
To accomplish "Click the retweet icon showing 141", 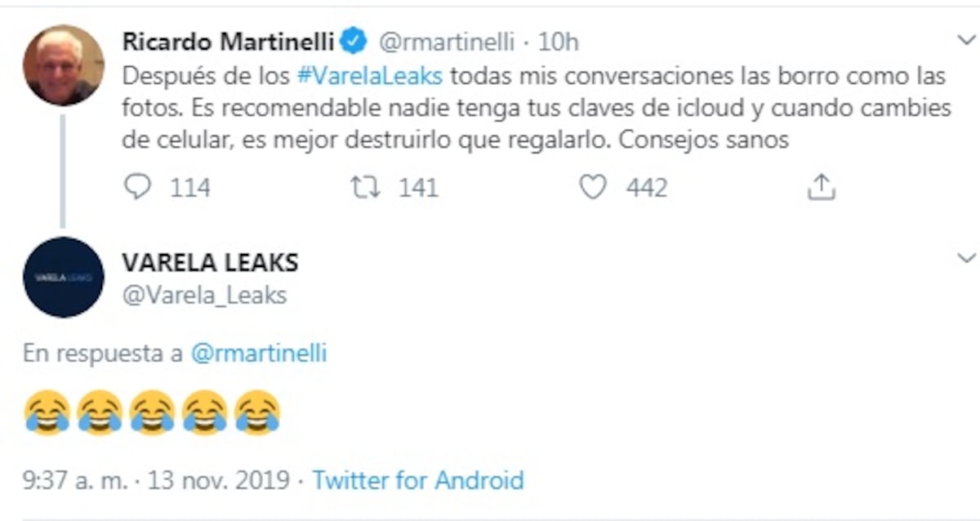I will click(x=367, y=187).
